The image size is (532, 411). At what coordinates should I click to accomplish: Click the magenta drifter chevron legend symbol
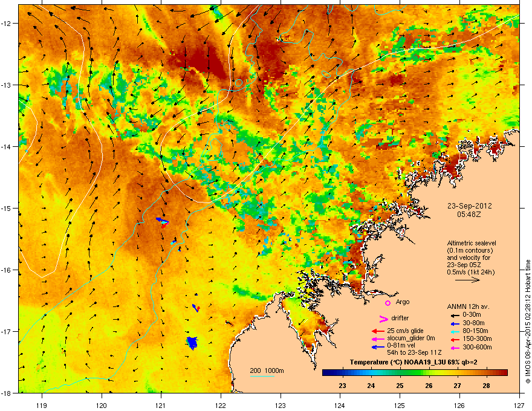383,319
